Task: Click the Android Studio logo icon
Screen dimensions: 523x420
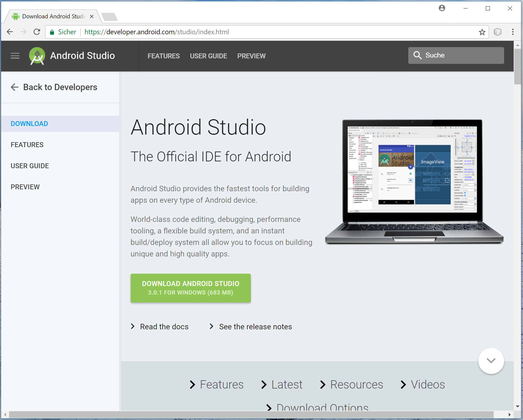Action: point(37,56)
